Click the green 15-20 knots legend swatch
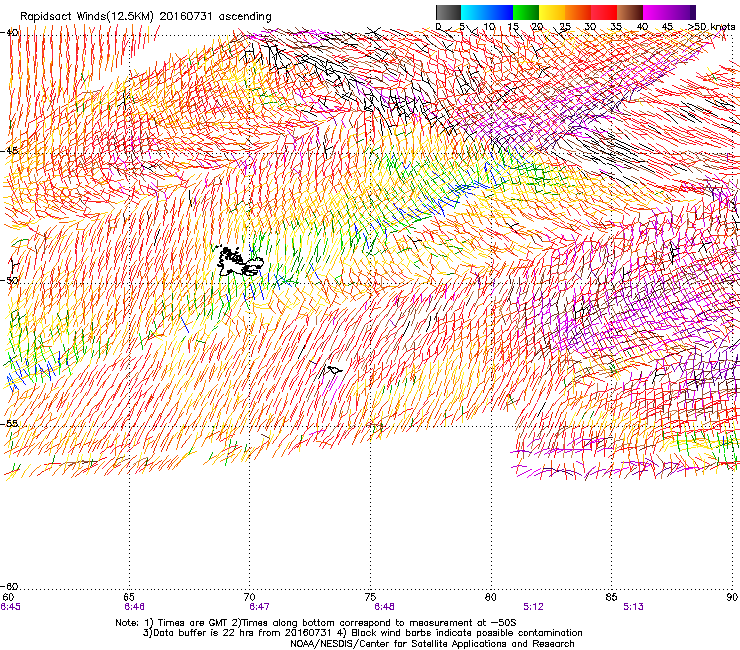Image resolution: width=740 pixels, height=650 pixels. tap(526, 12)
